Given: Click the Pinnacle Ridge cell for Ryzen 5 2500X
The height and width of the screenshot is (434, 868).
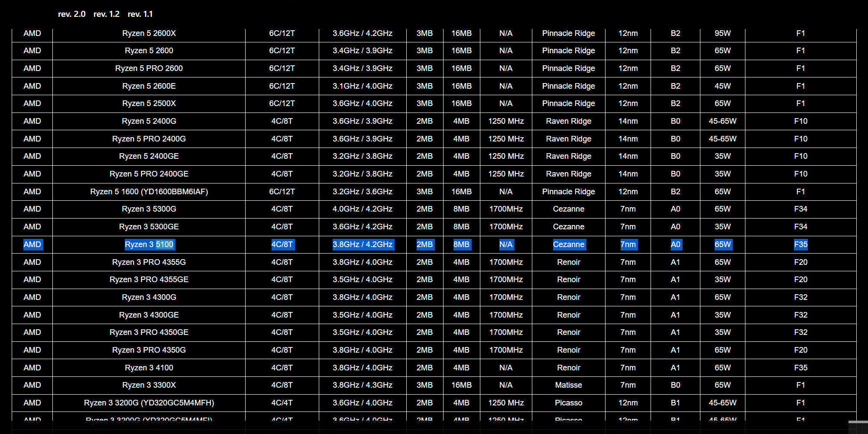Looking at the screenshot, I should [569, 103].
